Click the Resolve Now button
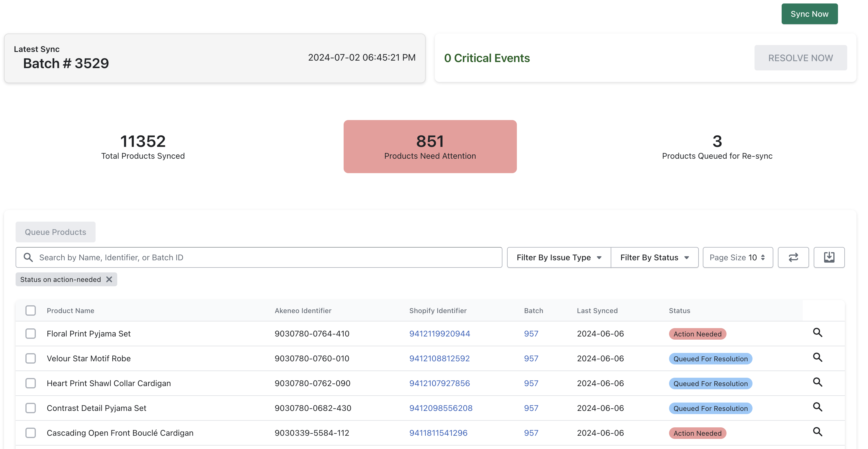 [x=801, y=58]
